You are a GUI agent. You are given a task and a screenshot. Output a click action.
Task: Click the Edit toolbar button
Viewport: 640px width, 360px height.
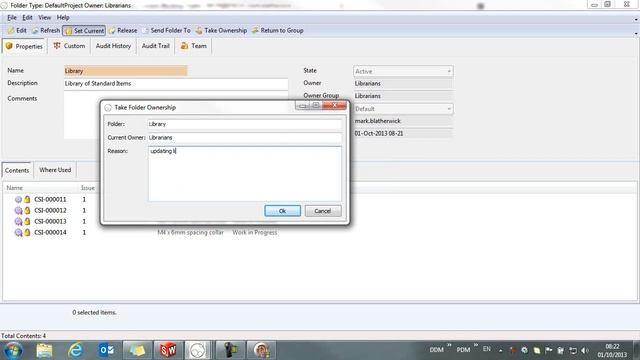click(17, 31)
